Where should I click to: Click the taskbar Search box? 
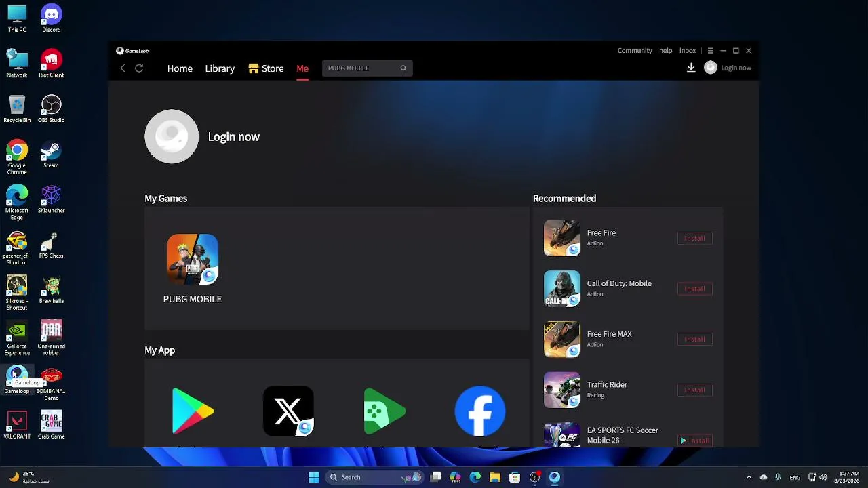374,477
